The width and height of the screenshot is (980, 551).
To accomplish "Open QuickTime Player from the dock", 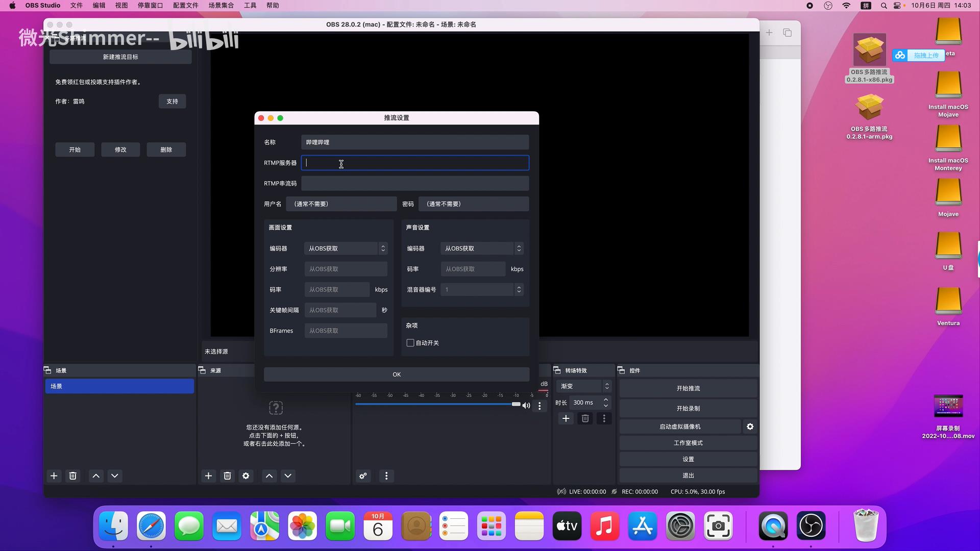I will pyautogui.click(x=773, y=525).
